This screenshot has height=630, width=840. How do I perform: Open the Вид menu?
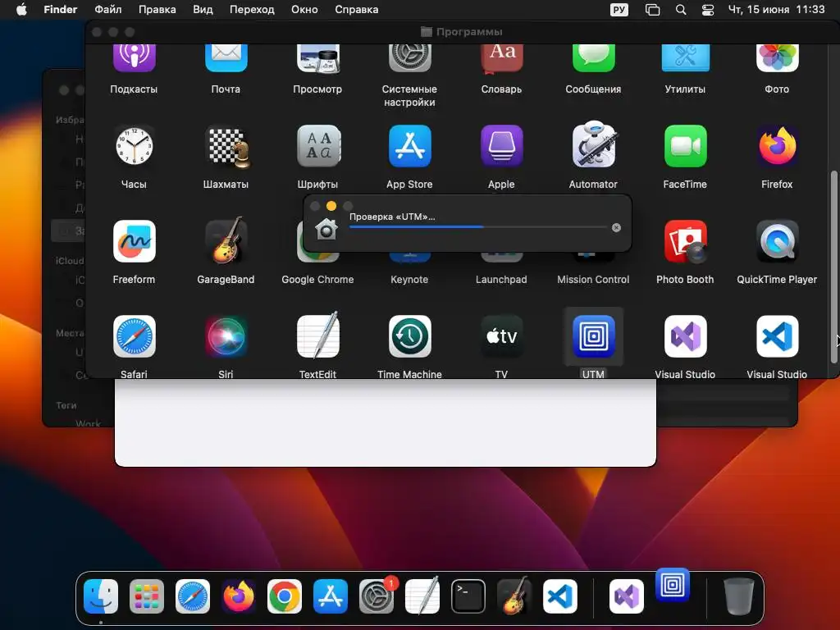click(203, 10)
